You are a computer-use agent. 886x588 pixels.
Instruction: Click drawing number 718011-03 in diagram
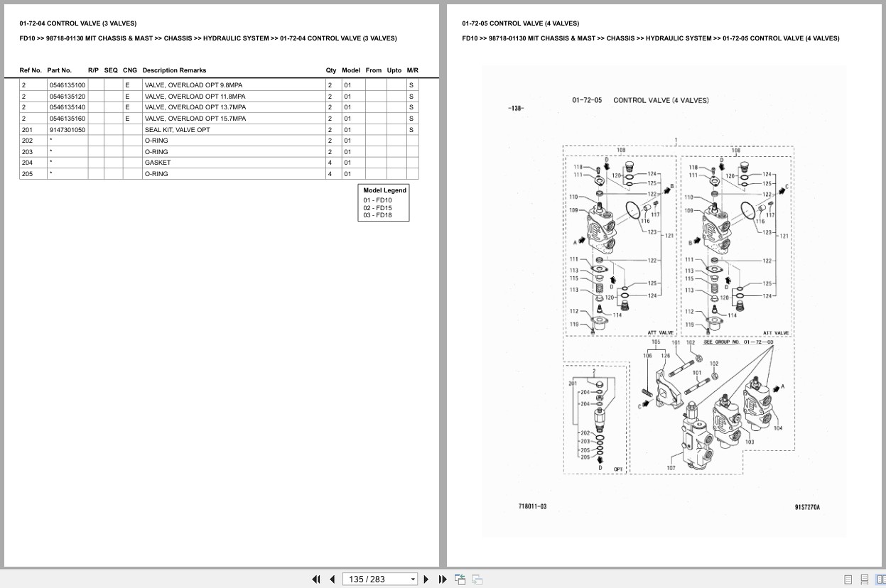pos(532,506)
